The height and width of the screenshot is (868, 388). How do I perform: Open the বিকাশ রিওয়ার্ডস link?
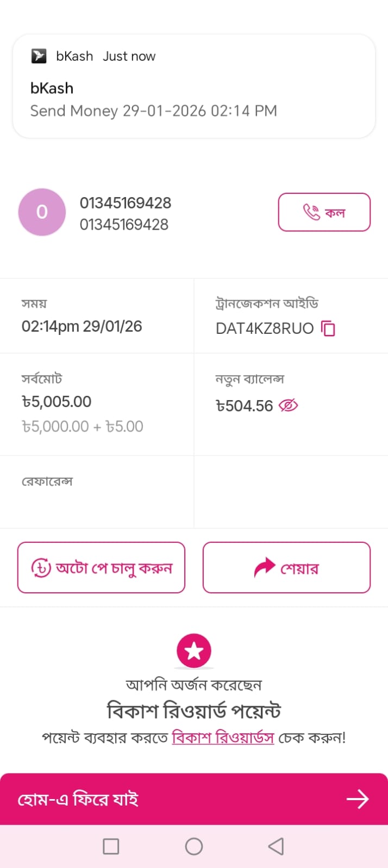click(x=223, y=738)
